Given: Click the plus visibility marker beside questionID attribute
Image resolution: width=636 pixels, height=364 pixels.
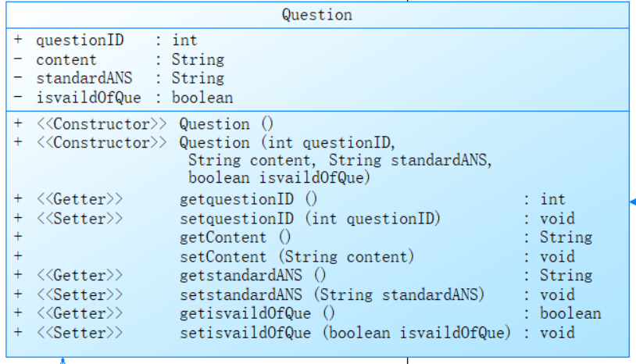Looking at the screenshot, I should (x=18, y=41).
